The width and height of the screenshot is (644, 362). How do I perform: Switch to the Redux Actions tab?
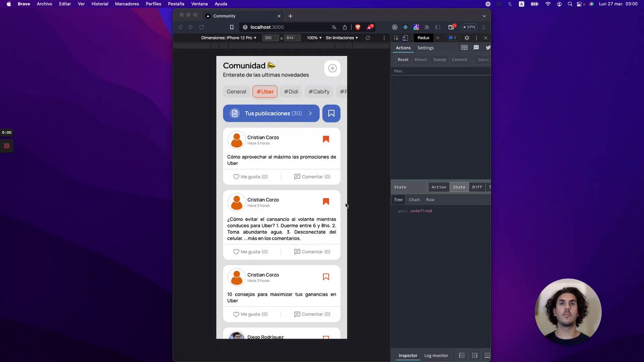click(x=403, y=48)
